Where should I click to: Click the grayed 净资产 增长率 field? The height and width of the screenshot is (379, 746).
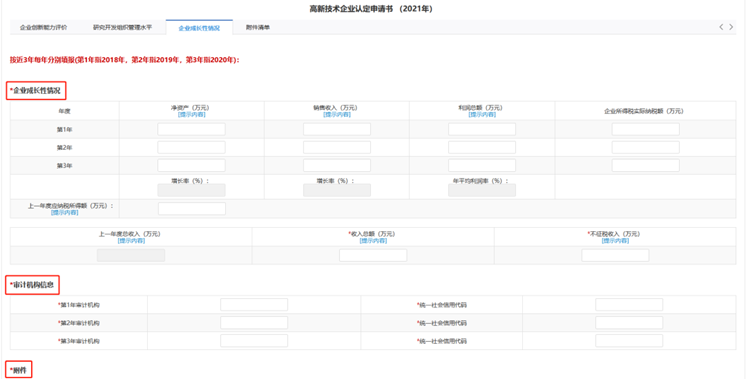191,191
